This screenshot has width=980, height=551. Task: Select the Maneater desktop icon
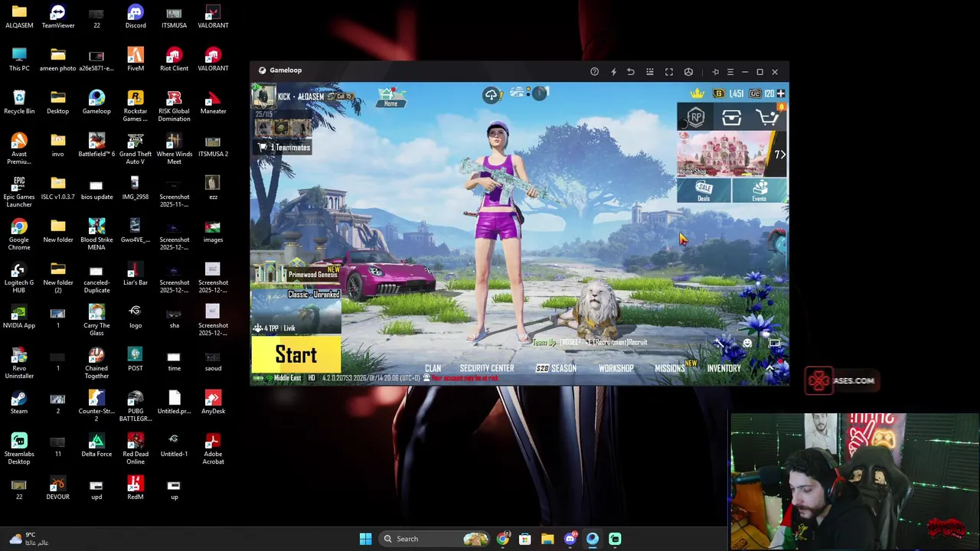[213, 103]
